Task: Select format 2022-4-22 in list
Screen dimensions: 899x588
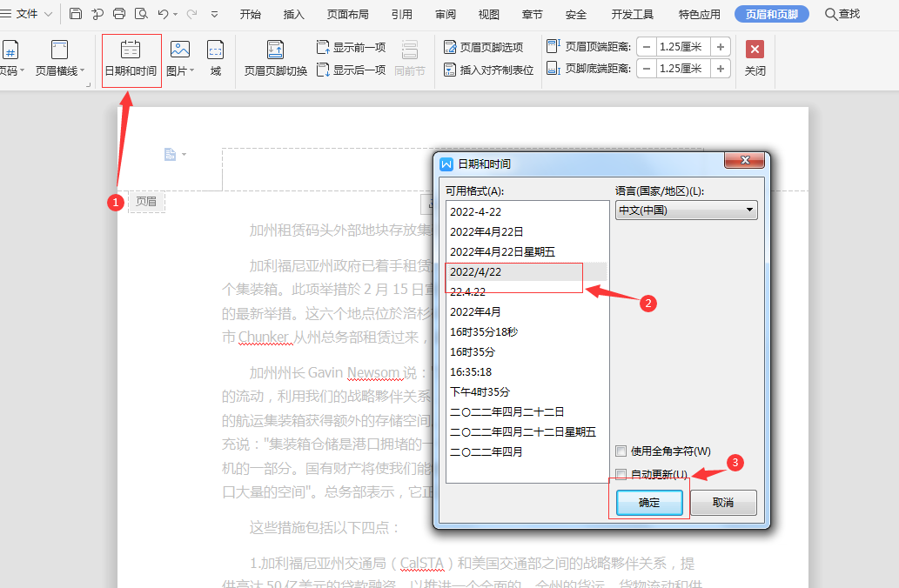Action: [x=527, y=211]
